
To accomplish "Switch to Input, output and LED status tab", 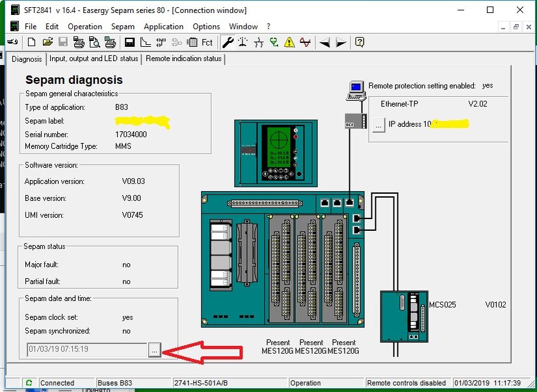I will tap(94, 59).
